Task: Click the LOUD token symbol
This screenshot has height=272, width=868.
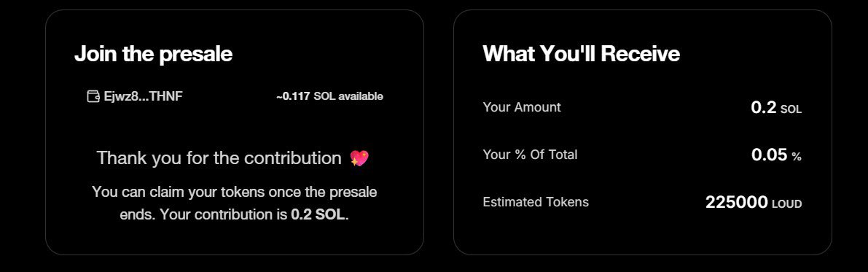Action: click(786, 204)
